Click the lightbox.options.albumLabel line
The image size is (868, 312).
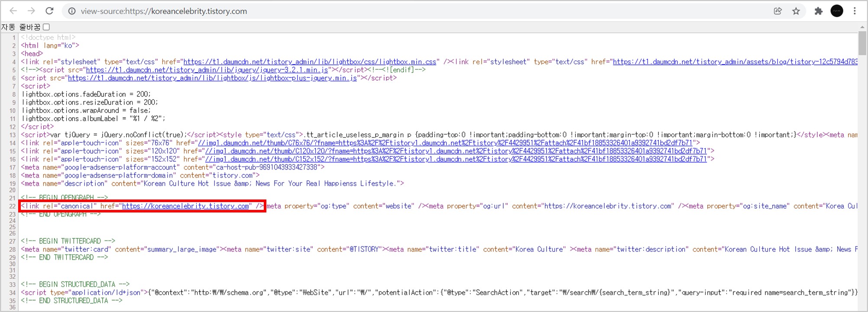coord(94,119)
